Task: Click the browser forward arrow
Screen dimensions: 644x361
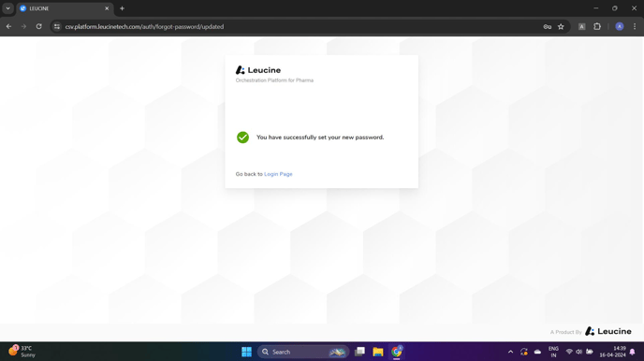Action: tap(23, 27)
